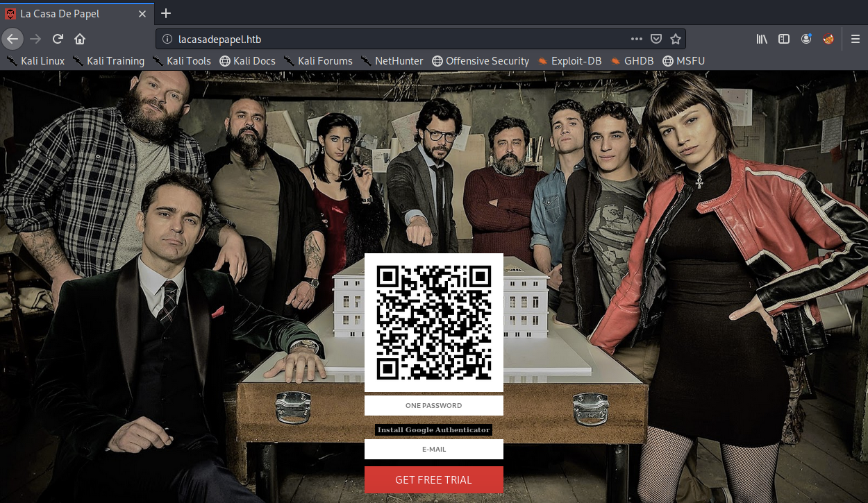Image resolution: width=868 pixels, height=503 pixels.
Task: Click into the E-MAIL input field
Action: (433, 449)
